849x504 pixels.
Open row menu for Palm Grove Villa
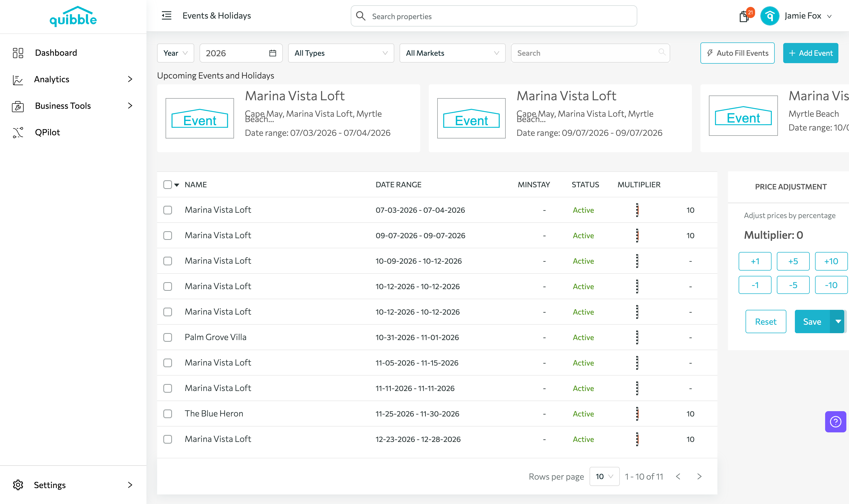click(x=637, y=337)
